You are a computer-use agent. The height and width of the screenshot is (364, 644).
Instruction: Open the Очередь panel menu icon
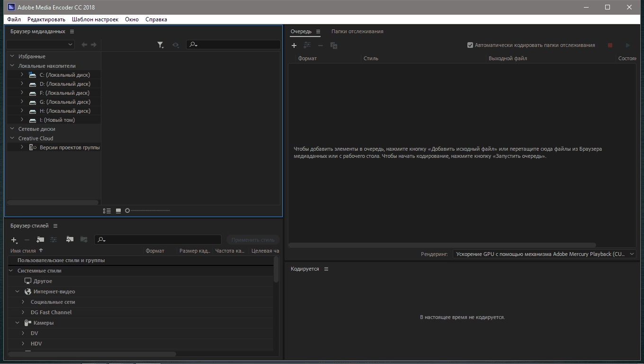click(318, 32)
